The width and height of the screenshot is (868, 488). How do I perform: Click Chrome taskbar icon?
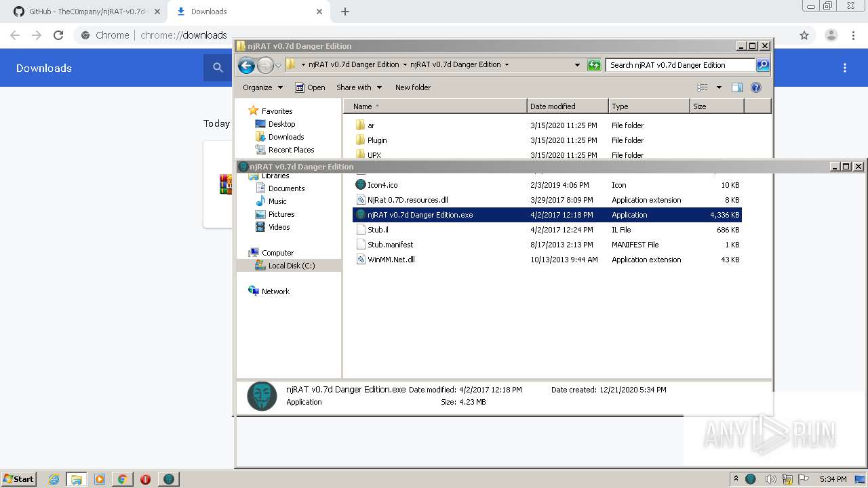(122, 479)
